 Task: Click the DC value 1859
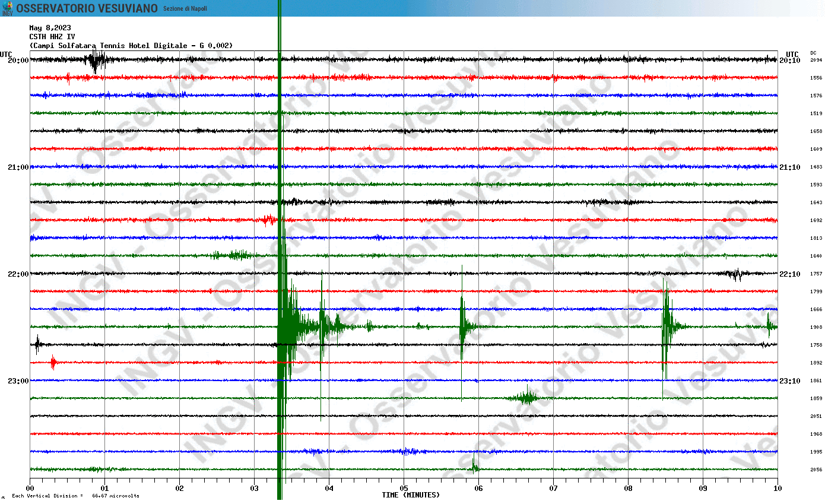(x=816, y=398)
